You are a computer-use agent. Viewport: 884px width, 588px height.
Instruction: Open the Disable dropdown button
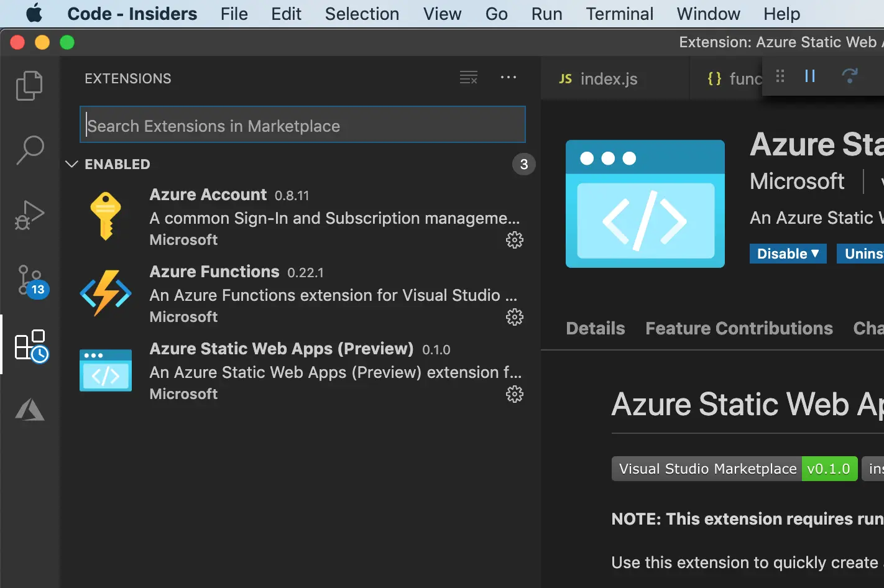pos(788,254)
